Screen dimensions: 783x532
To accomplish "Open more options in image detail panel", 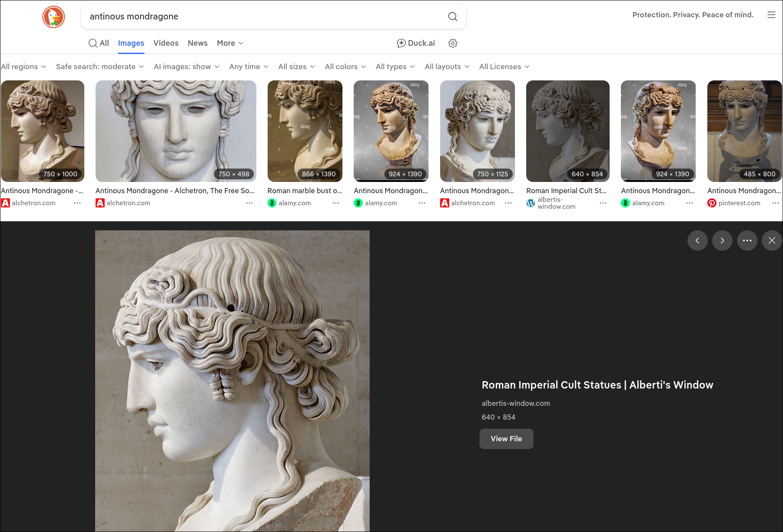I will [747, 241].
